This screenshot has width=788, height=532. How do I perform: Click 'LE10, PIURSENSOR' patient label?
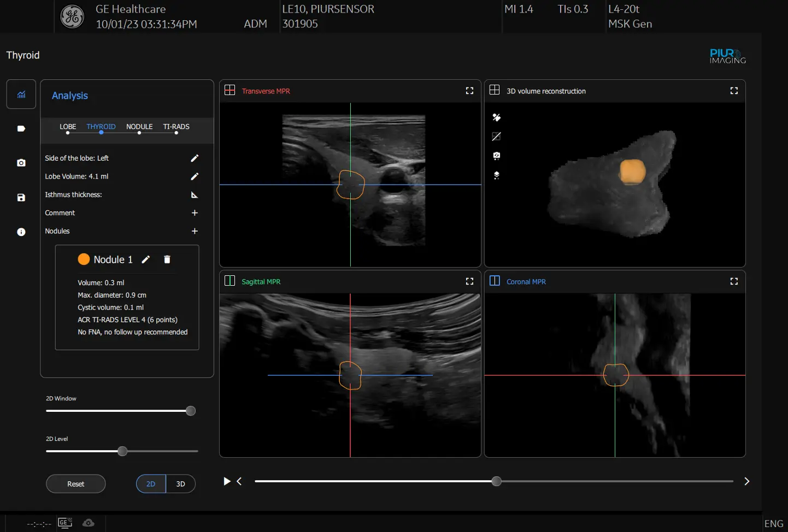tap(328, 9)
